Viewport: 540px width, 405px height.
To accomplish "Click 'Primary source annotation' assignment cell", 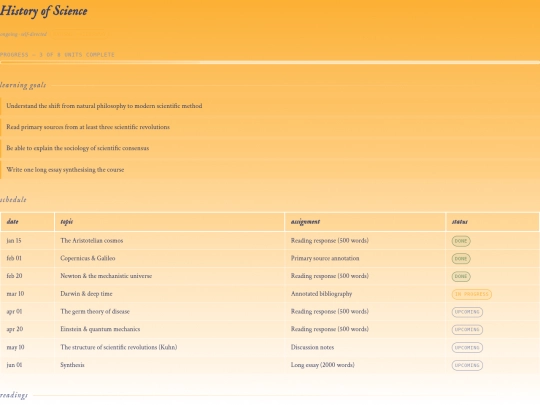I will [x=365, y=258].
